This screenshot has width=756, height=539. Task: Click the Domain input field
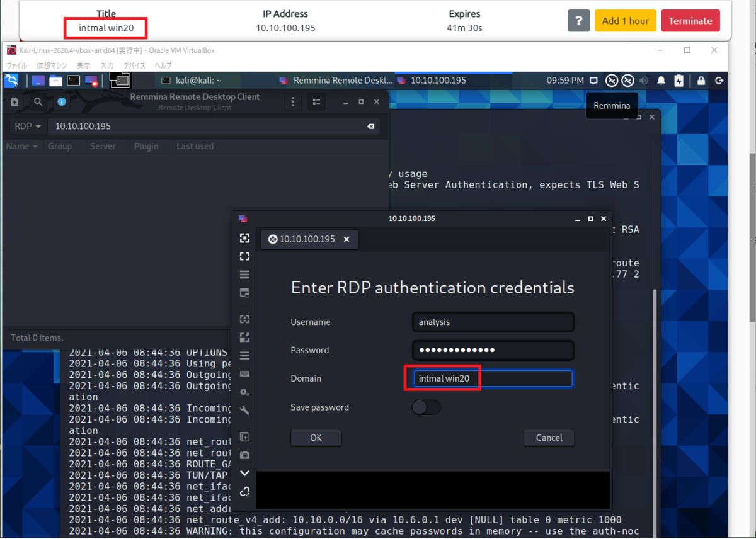pos(493,378)
